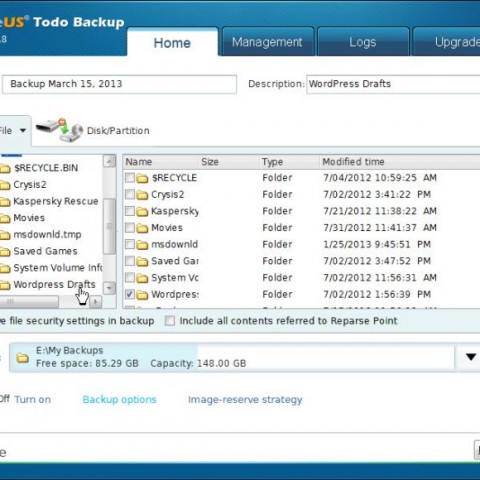Enable Include all contents referred to Reparse Point
The width and height of the screenshot is (480, 480).
pyautogui.click(x=170, y=321)
